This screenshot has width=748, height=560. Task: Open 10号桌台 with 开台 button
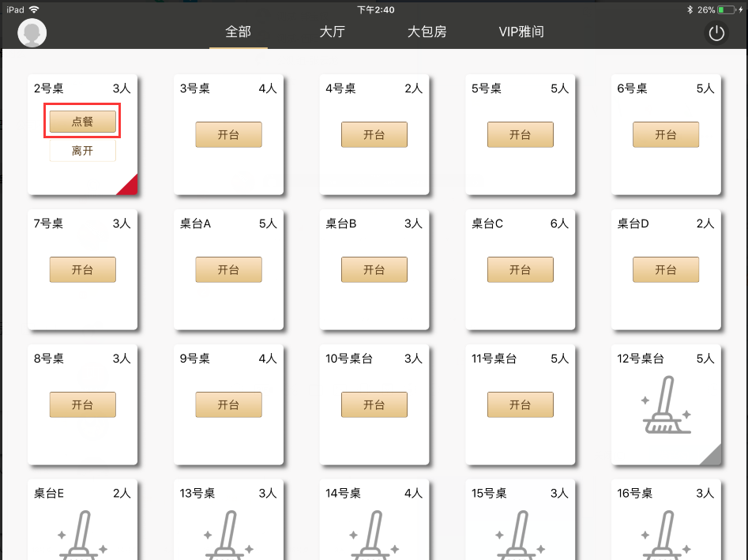374,404
